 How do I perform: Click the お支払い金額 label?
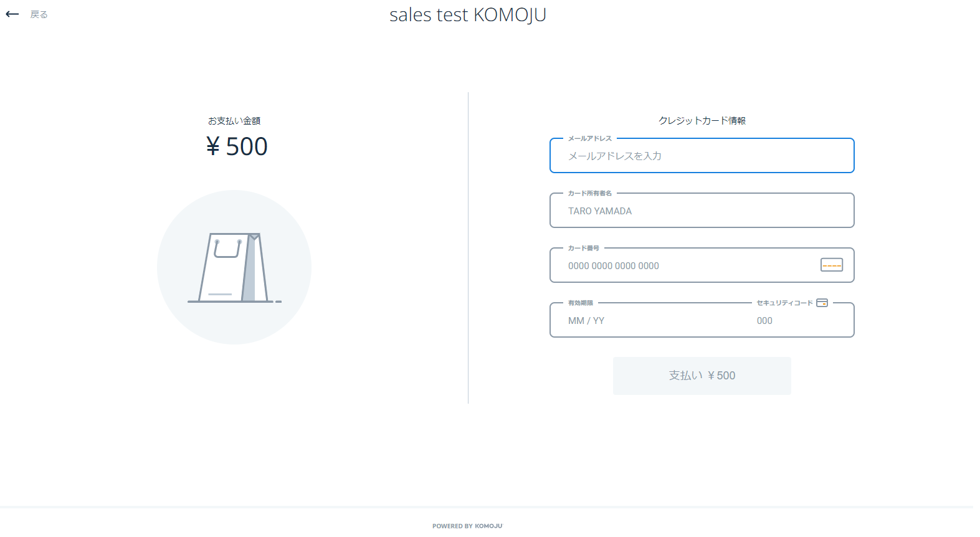[x=234, y=121]
